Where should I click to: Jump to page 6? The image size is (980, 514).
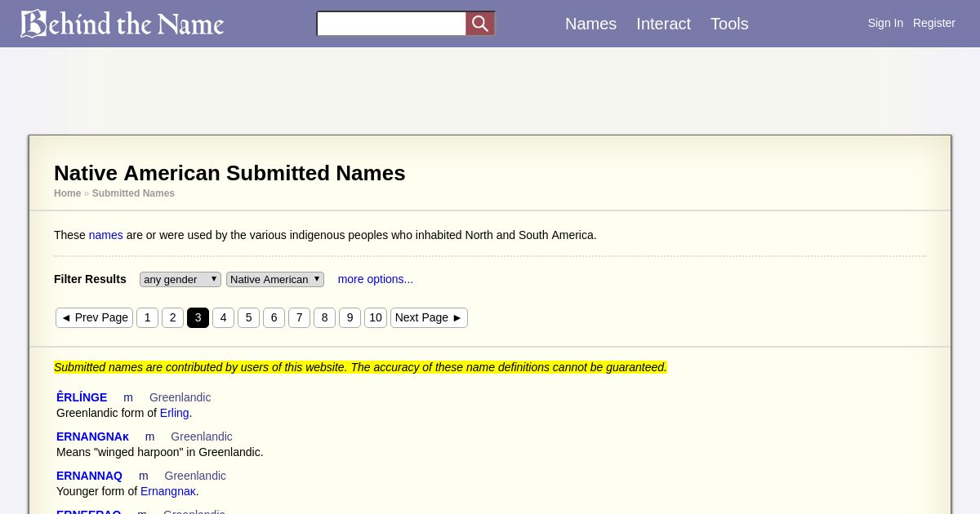point(274,317)
